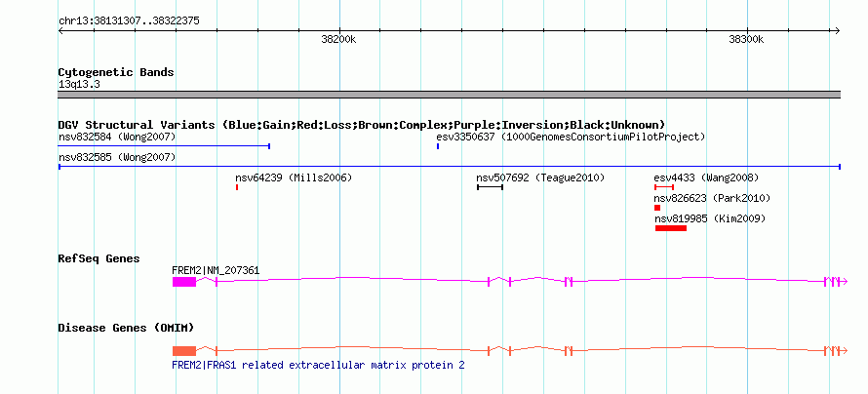Open esv3350637 1000GenomesConsortiumPilotProject label
The image size is (868, 394).
coord(571,137)
